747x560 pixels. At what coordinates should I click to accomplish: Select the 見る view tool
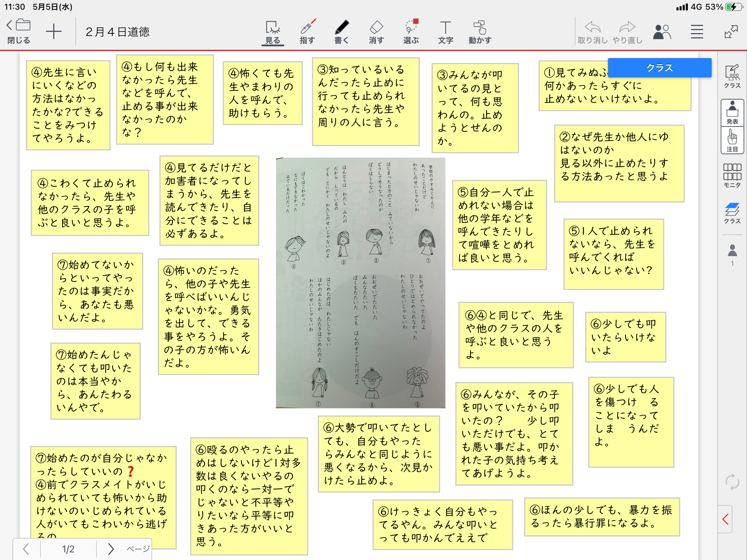coord(273,32)
